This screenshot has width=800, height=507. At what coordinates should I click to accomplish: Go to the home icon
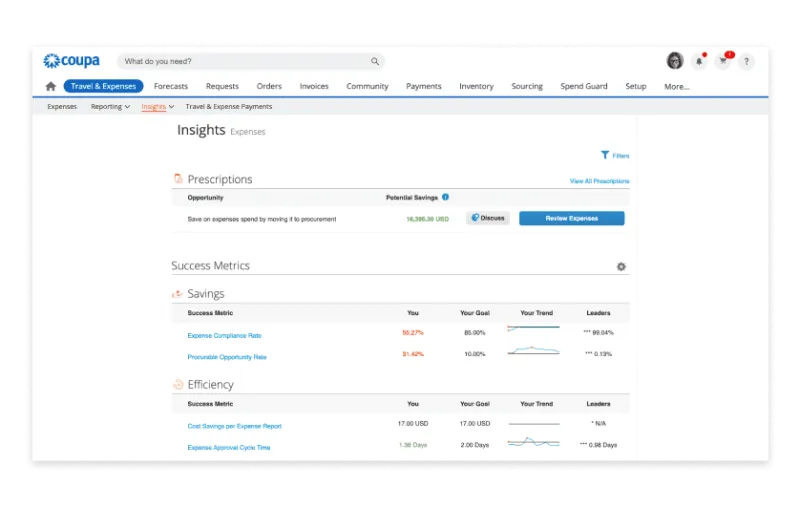point(51,86)
